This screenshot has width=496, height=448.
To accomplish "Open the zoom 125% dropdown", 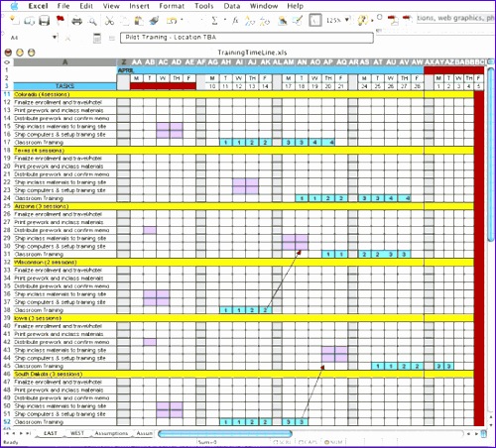I will (x=347, y=20).
